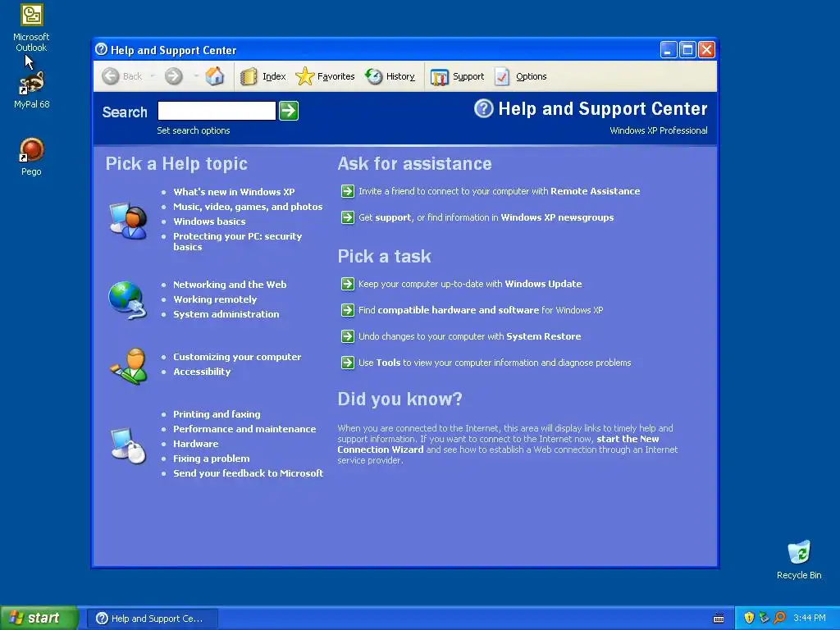Maximize the Help and Support Center window
This screenshot has width=840, height=630.
click(687, 50)
